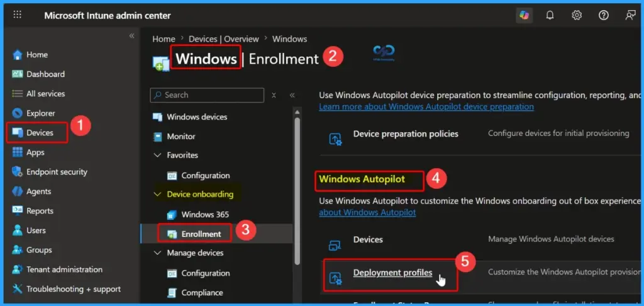Open the notifications bell

pyautogui.click(x=550, y=15)
